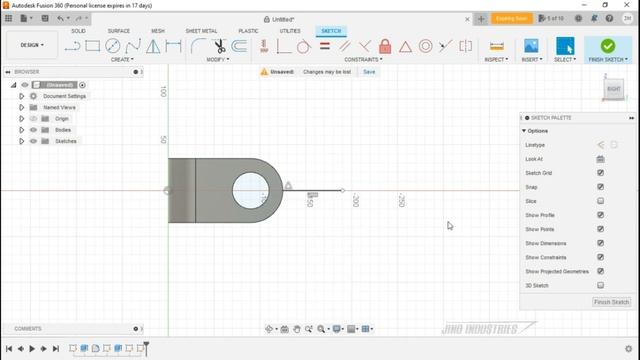Click the Select tool icon
Viewport: 640px width, 360px height.
565,46
